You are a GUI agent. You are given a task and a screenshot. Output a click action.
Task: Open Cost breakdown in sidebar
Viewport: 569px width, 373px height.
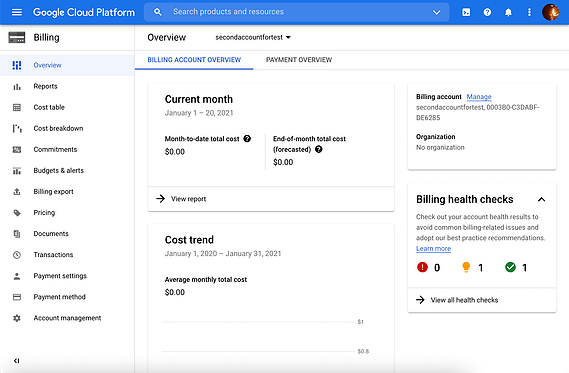(67, 128)
